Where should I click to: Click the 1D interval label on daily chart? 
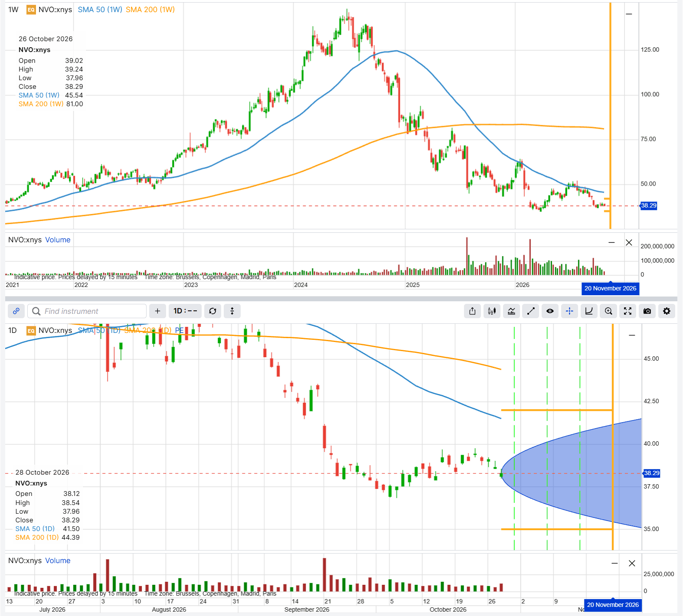[13, 330]
